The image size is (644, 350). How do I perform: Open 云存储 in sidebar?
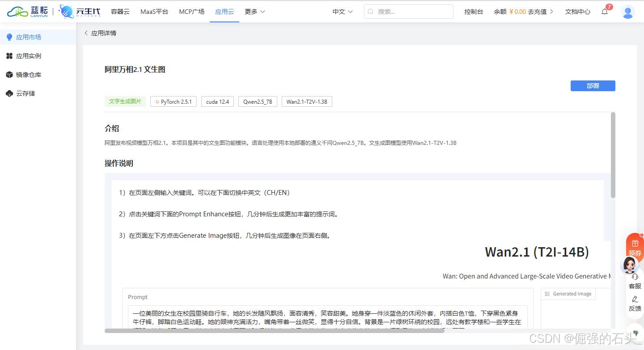coord(38,93)
